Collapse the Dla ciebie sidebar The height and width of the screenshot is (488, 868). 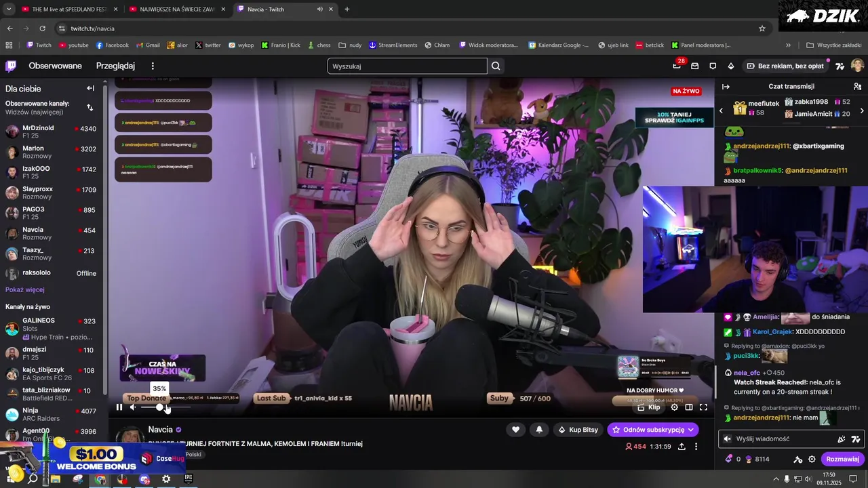click(90, 88)
